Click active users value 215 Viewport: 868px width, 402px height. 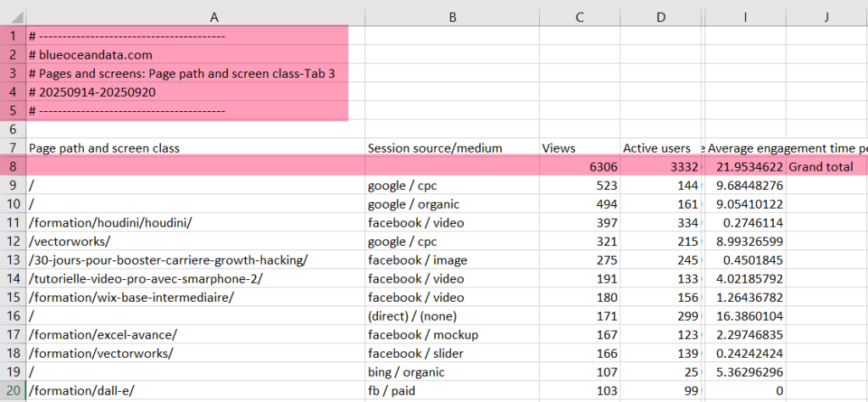point(661,242)
